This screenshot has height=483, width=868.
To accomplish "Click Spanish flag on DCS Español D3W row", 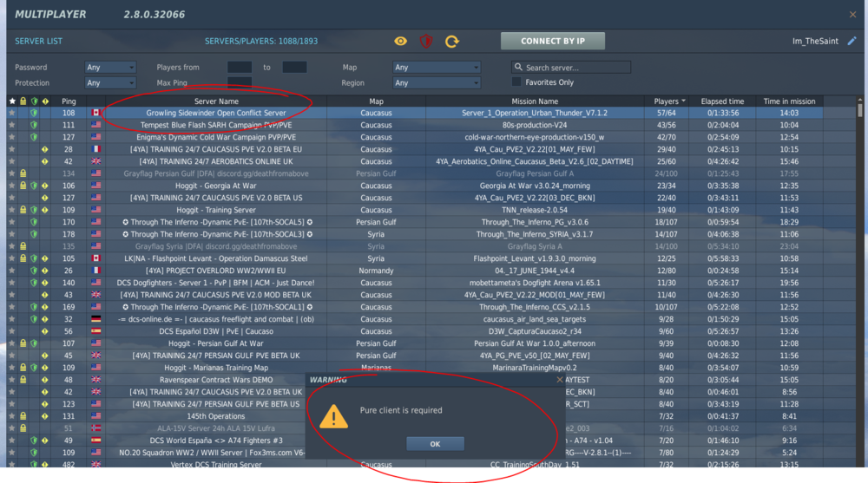I will click(x=95, y=331).
